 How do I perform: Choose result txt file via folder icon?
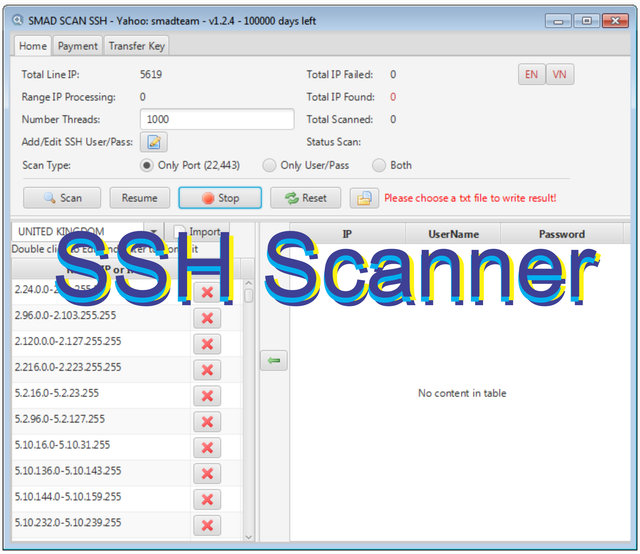click(364, 198)
